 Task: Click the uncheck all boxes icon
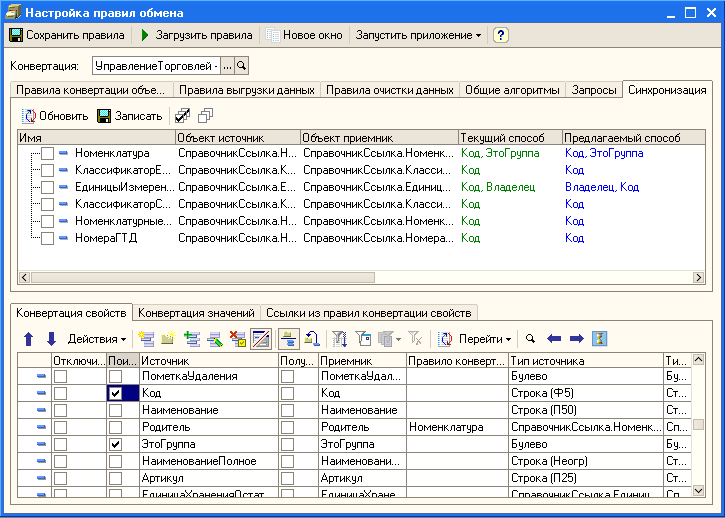pyautogui.click(x=205, y=116)
